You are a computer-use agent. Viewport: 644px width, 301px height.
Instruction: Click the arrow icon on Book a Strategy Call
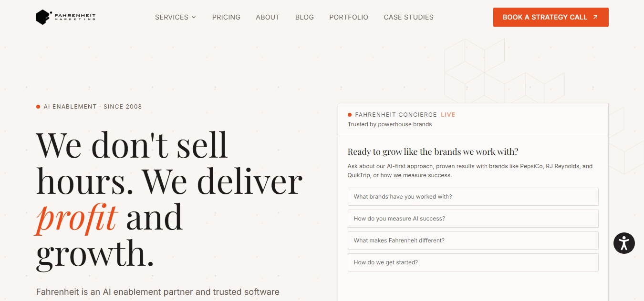[x=595, y=17]
